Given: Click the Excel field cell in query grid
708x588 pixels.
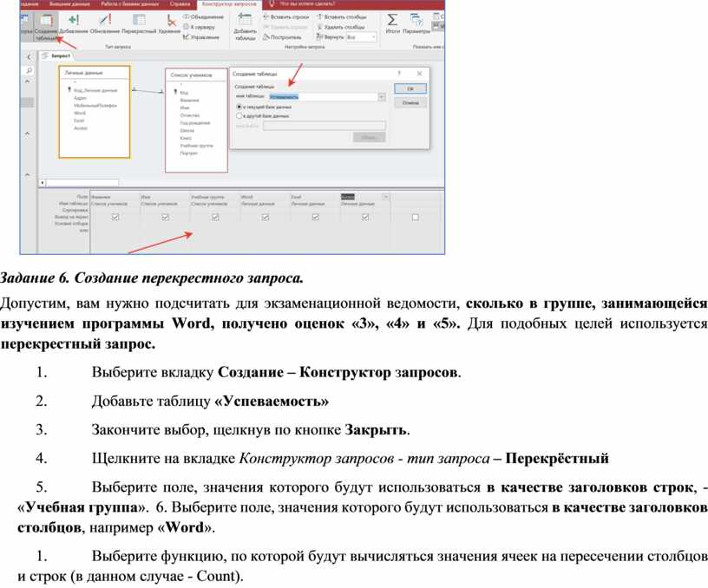Looking at the screenshot, I should tap(315, 197).
